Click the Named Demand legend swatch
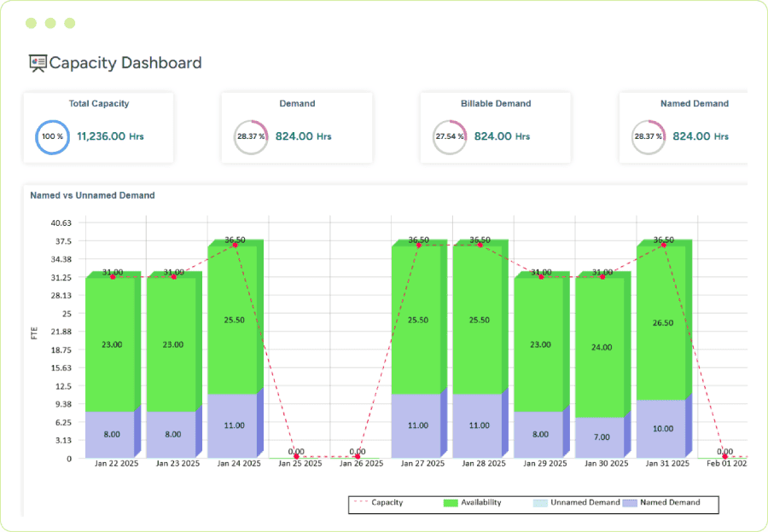Screen dimensions: 768x532 tap(628, 503)
